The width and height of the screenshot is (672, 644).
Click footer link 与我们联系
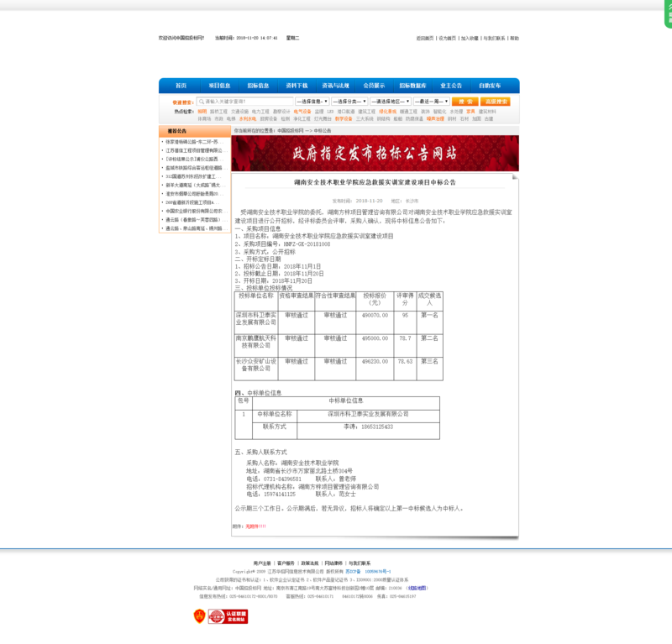(360, 563)
